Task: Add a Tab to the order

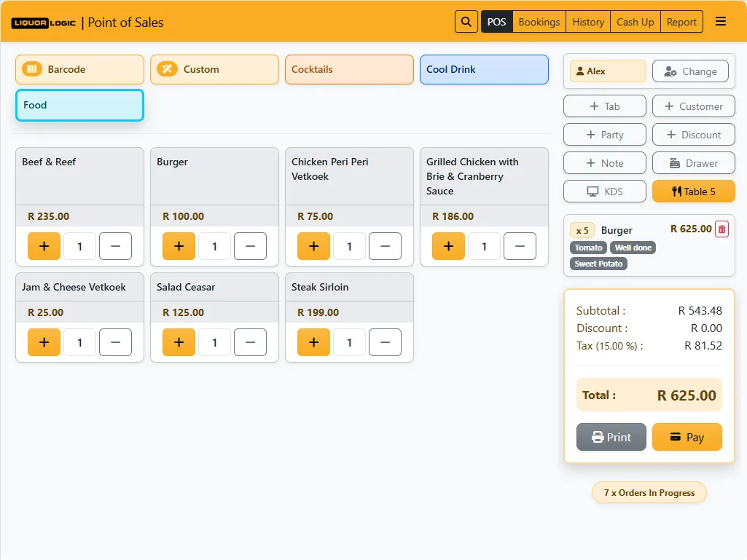Action: click(x=605, y=106)
